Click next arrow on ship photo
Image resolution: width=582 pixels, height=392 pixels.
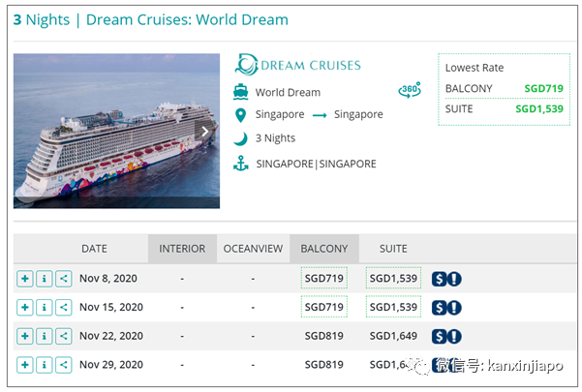point(205,131)
